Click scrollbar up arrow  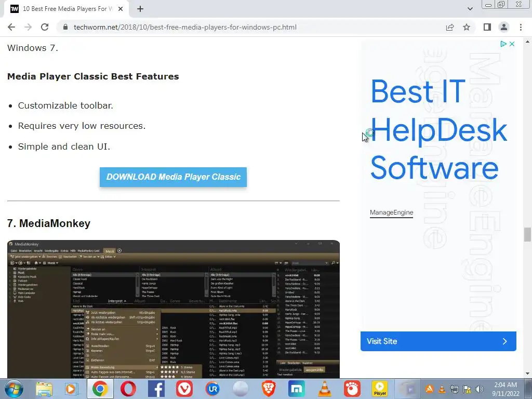point(527,42)
